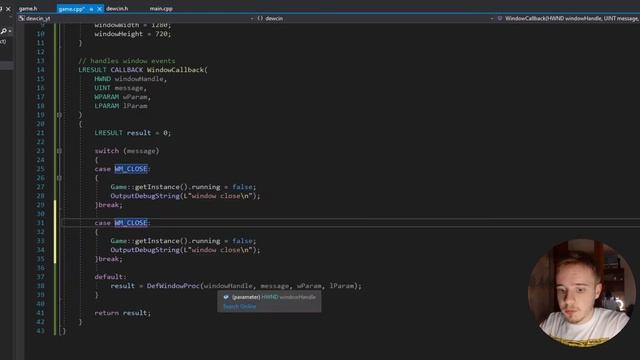Click line number 41 in the gutter

click(x=40, y=313)
